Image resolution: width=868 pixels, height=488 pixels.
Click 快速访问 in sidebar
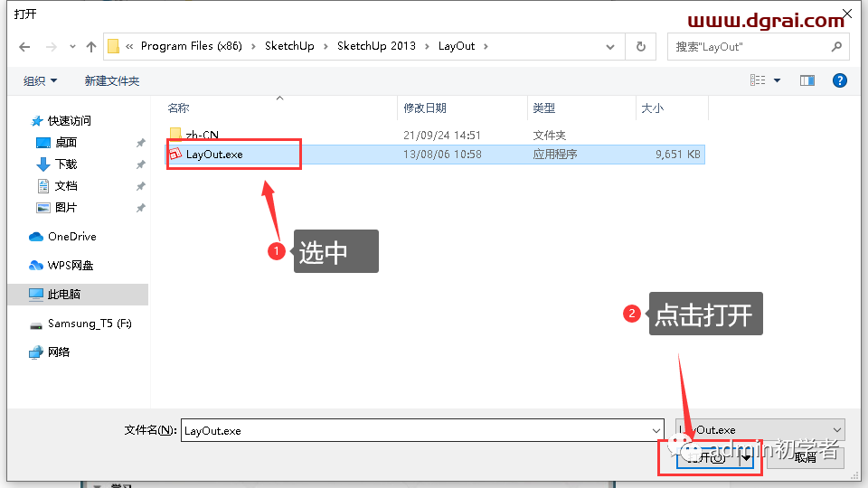[x=70, y=120]
